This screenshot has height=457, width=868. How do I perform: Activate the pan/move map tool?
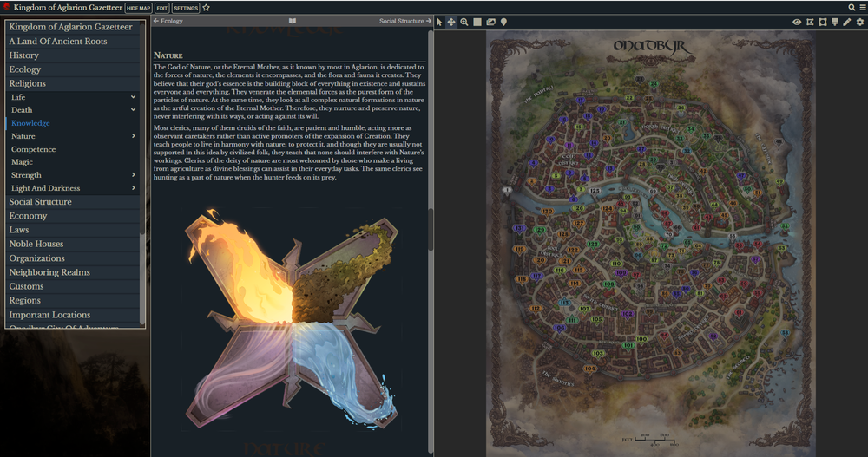click(451, 22)
